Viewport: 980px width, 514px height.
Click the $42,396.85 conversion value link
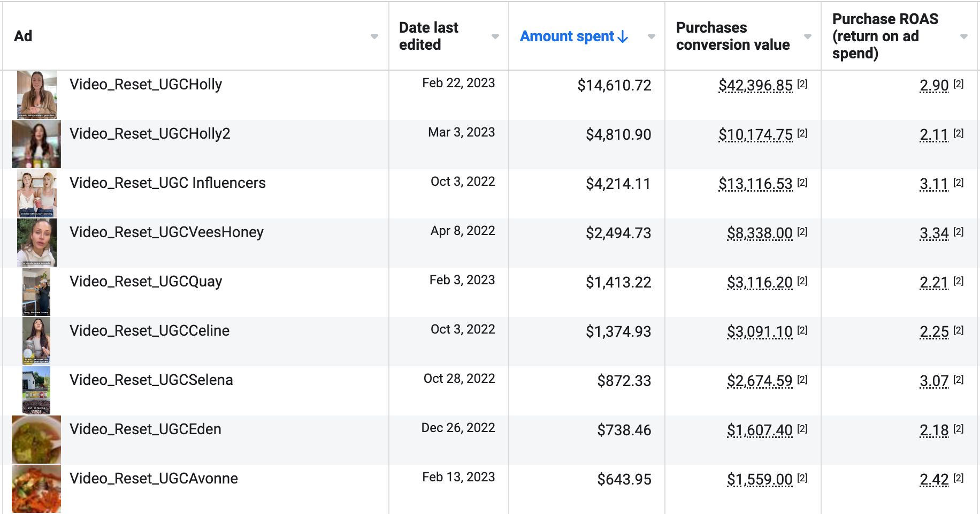(x=755, y=85)
